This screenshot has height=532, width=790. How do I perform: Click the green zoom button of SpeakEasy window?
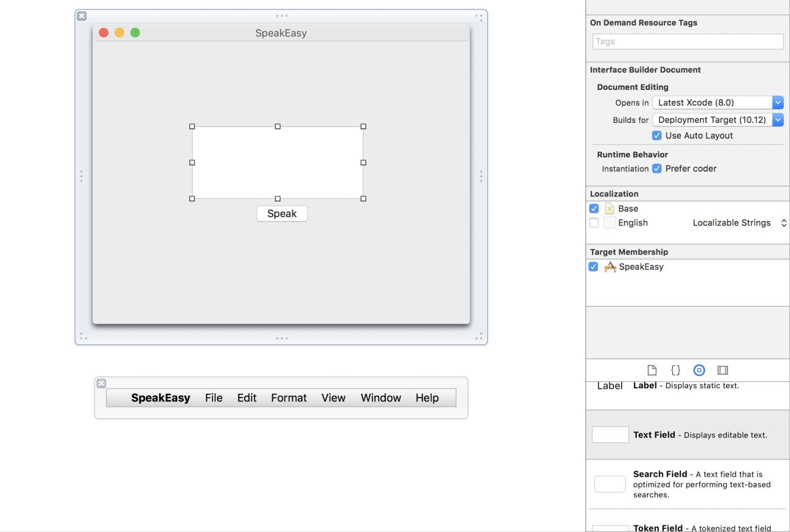coord(135,33)
